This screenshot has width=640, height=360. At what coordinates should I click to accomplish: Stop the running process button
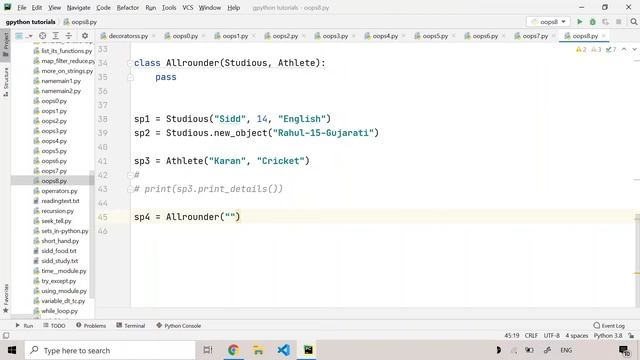(619, 22)
